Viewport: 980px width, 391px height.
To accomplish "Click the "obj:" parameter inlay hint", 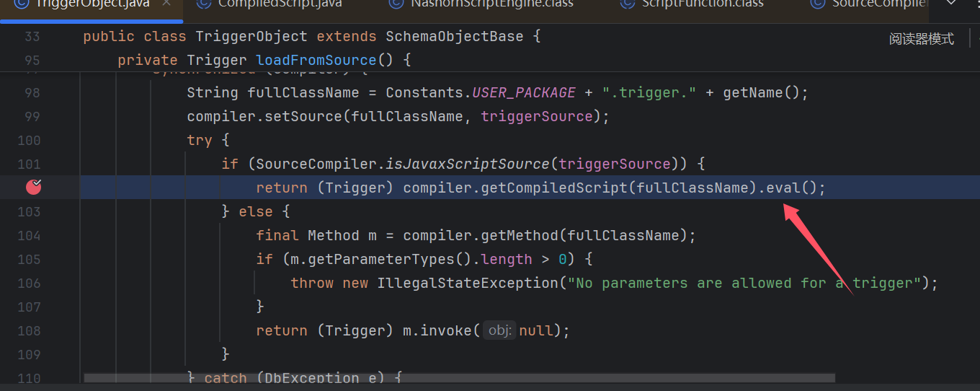I will pyautogui.click(x=499, y=330).
